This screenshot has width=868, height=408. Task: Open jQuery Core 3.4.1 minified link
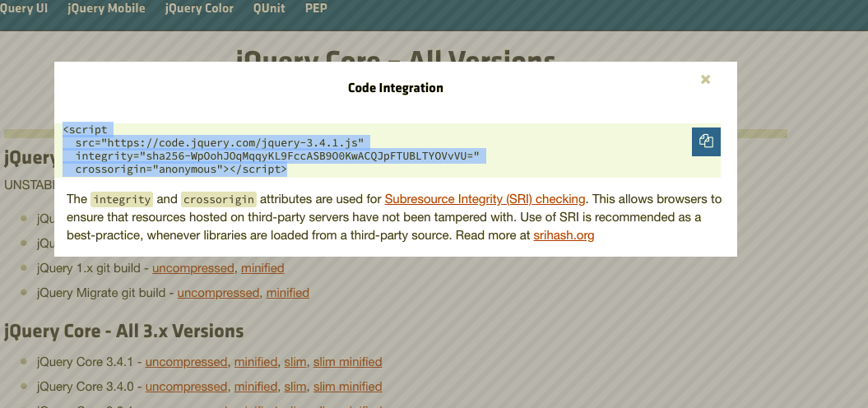tap(256, 362)
